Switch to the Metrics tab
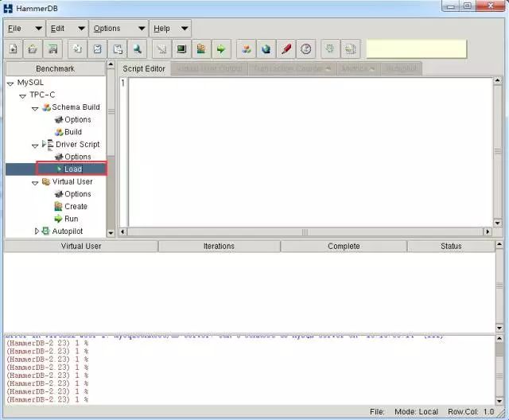This screenshot has height=420, width=509. 359,68
